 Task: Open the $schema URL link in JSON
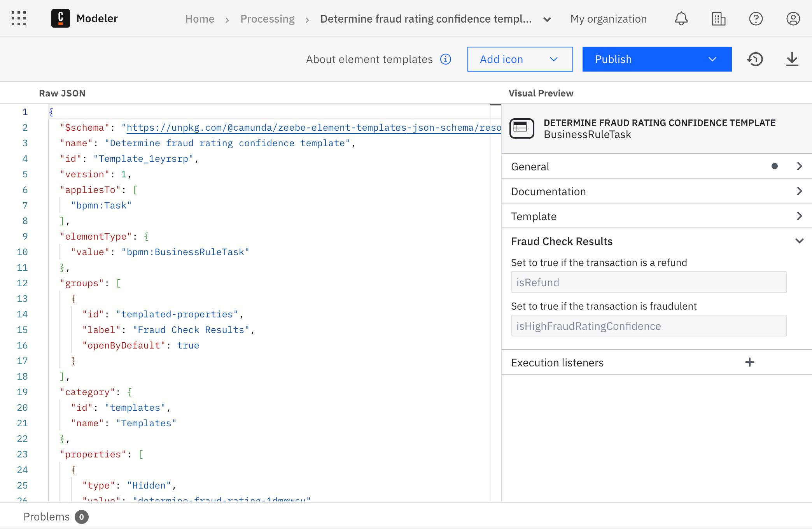[314, 128]
